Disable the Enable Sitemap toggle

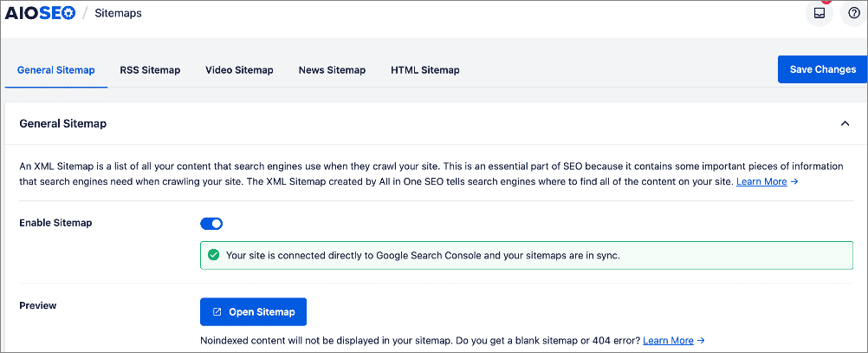211,223
